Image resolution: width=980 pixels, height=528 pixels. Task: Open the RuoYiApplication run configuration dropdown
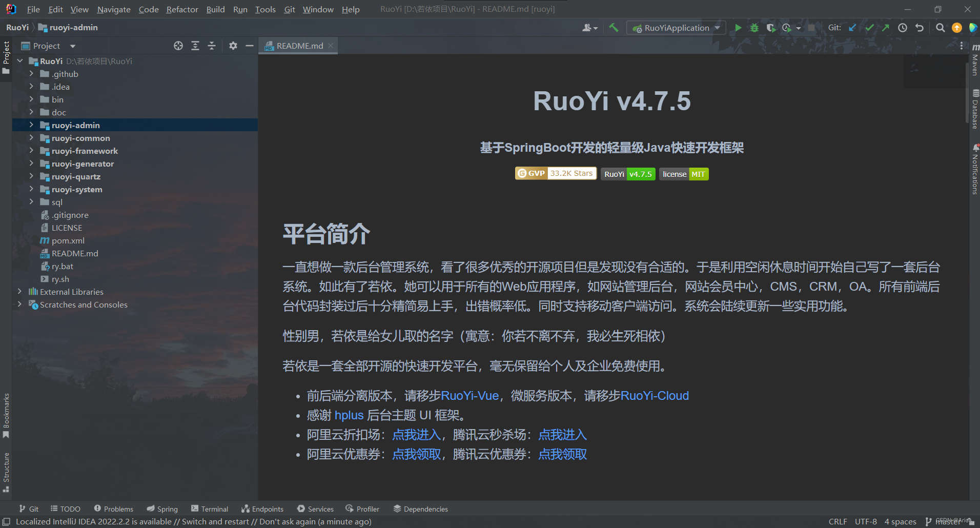(x=676, y=28)
